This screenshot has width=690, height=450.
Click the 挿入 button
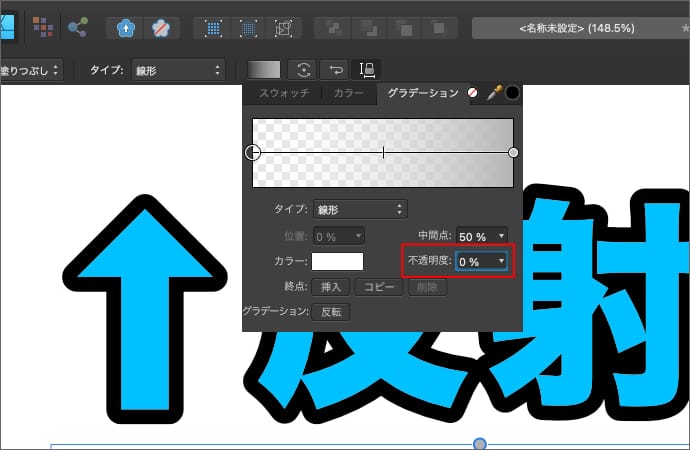[x=330, y=287]
